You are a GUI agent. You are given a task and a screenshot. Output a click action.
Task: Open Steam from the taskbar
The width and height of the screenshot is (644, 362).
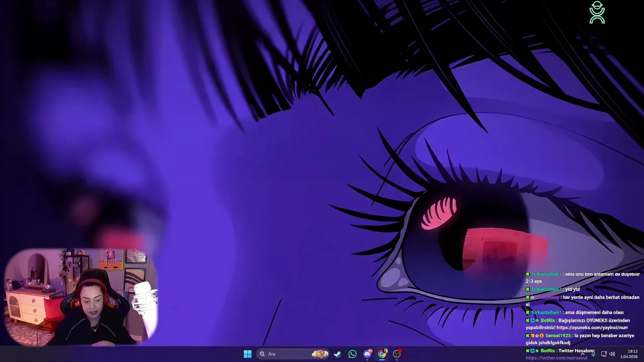(338, 354)
